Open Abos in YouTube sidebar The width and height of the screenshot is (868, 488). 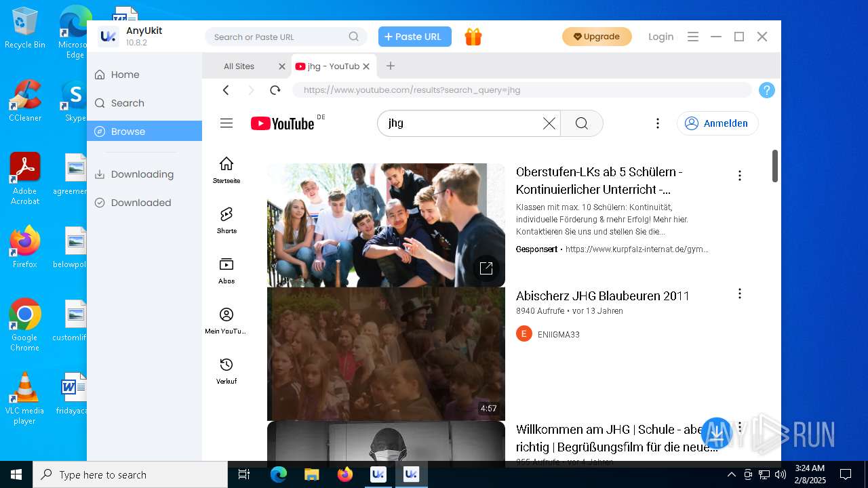coord(226,270)
